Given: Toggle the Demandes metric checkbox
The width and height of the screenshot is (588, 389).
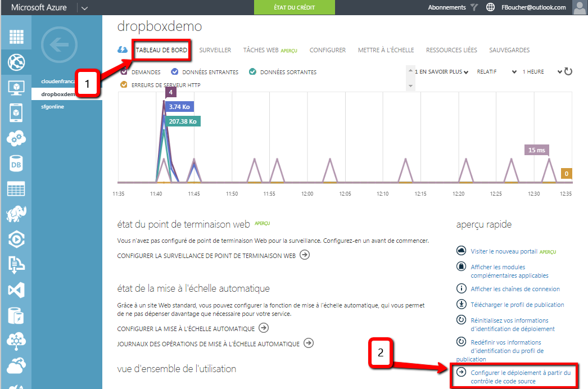Looking at the screenshot, I should pyautogui.click(x=124, y=71).
